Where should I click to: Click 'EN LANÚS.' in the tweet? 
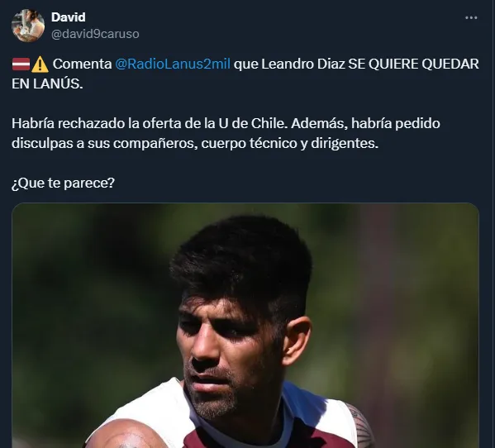pyautogui.click(x=47, y=83)
